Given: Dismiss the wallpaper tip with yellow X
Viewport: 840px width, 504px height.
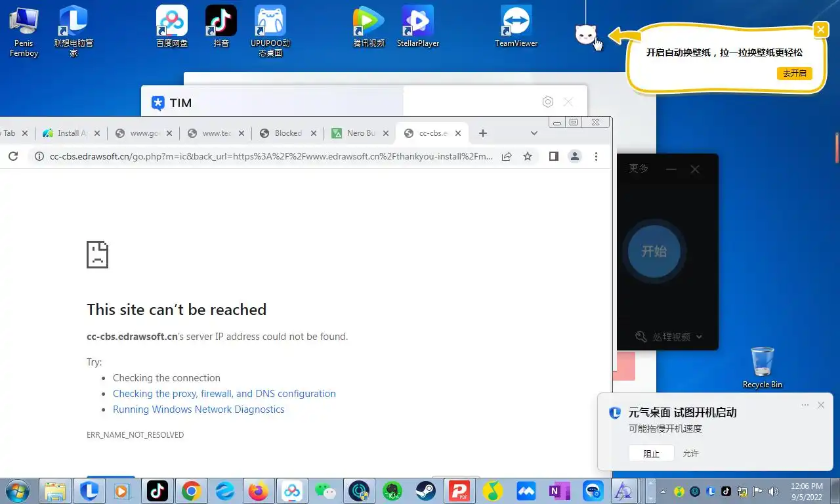Looking at the screenshot, I should tap(820, 29).
